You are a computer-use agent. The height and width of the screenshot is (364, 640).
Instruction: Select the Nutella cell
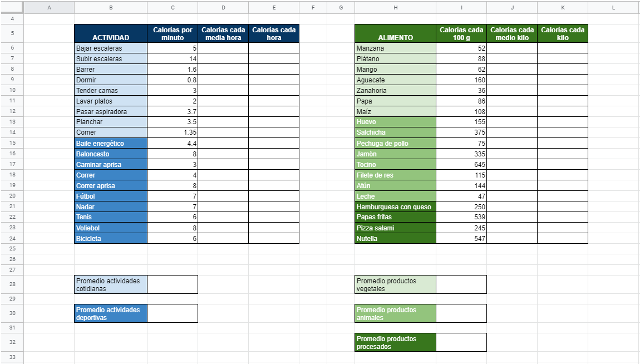pos(396,238)
